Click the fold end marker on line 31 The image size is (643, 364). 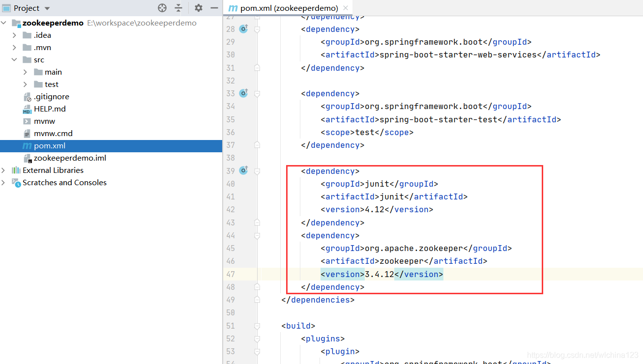[x=257, y=68]
